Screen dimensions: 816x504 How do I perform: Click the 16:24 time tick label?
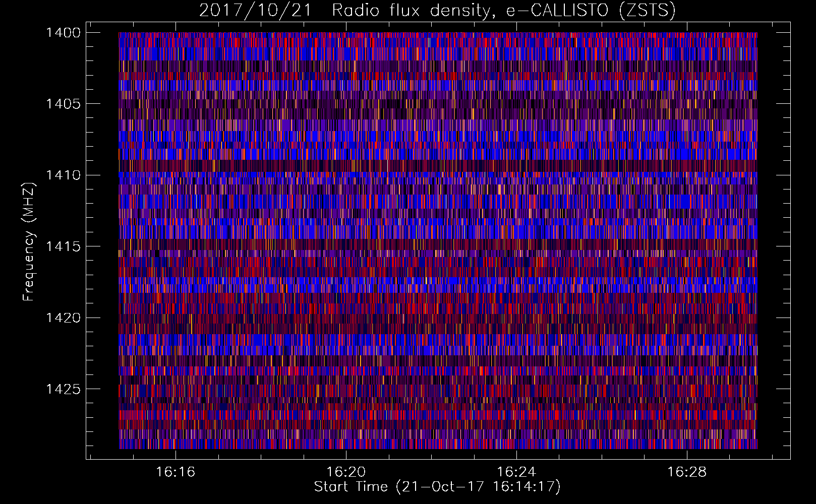tap(516, 472)
